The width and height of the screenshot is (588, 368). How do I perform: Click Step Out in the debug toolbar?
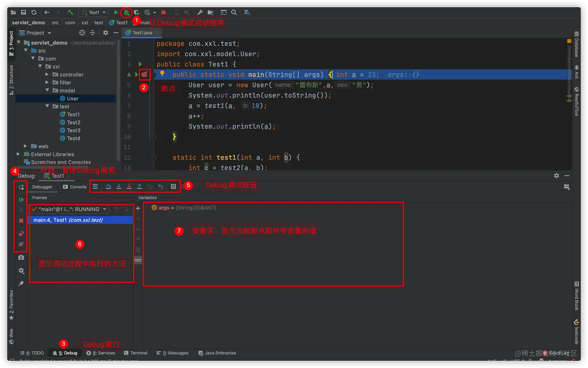point(140,187)
